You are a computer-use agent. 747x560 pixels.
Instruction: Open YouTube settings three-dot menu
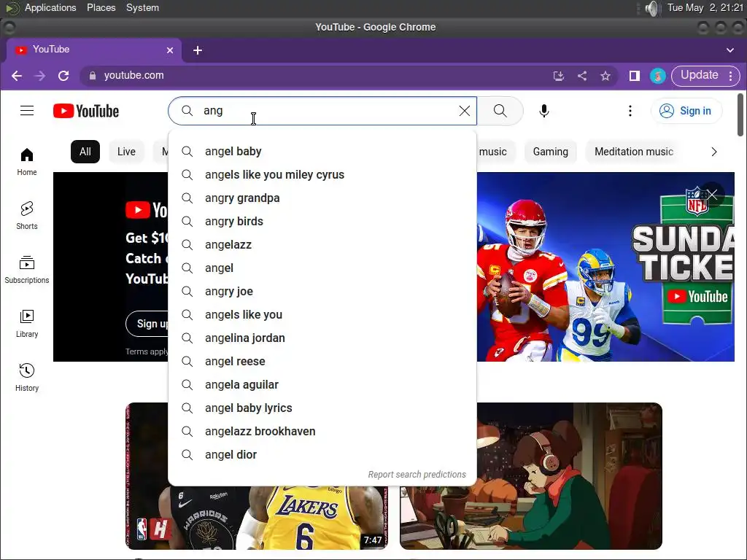(x=630, y=111)
